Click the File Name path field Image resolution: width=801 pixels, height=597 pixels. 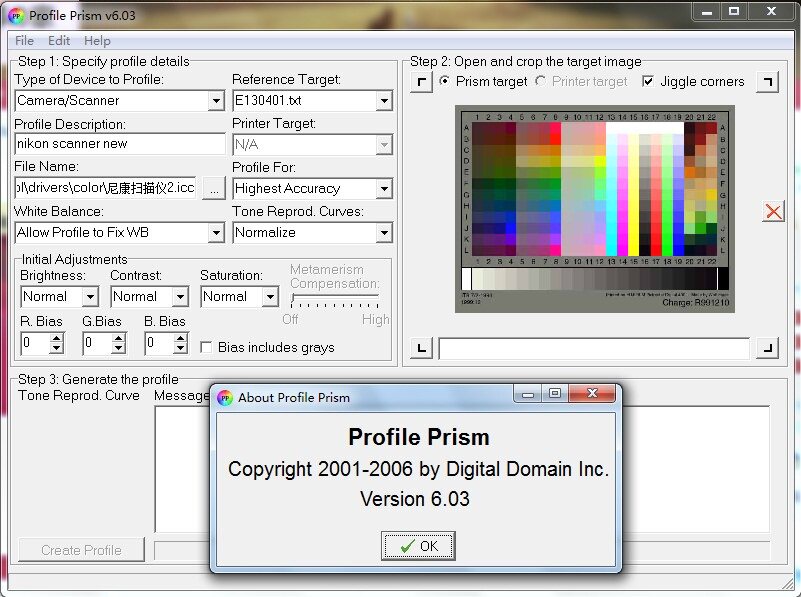tap(105, 188)
